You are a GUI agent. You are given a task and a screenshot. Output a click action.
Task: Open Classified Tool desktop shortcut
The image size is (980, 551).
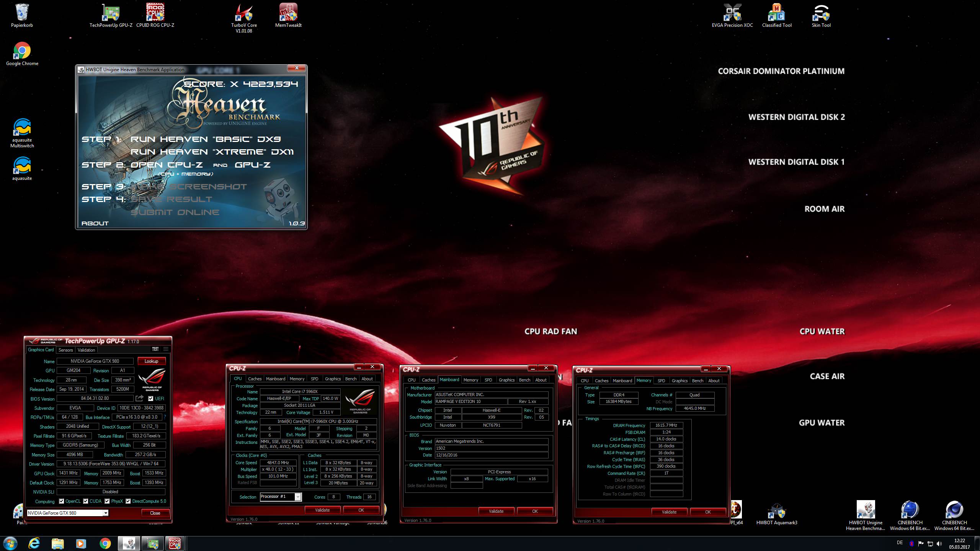coord(777,15)
